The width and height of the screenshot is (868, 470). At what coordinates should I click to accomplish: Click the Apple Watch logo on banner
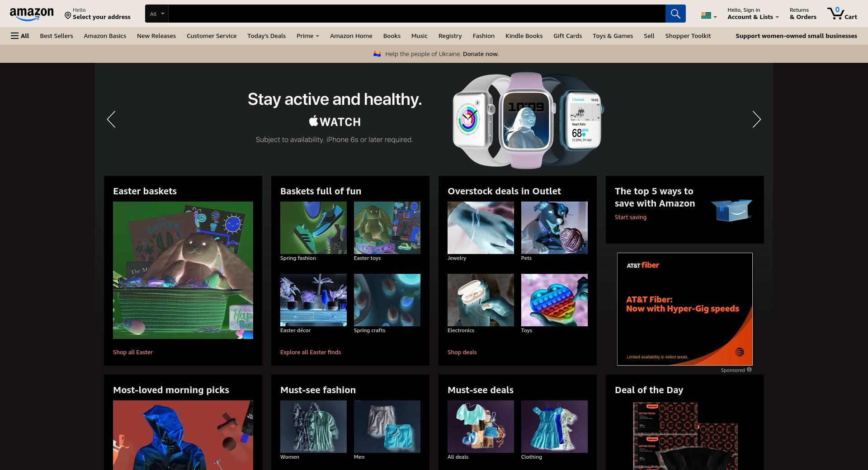point(335,122)
